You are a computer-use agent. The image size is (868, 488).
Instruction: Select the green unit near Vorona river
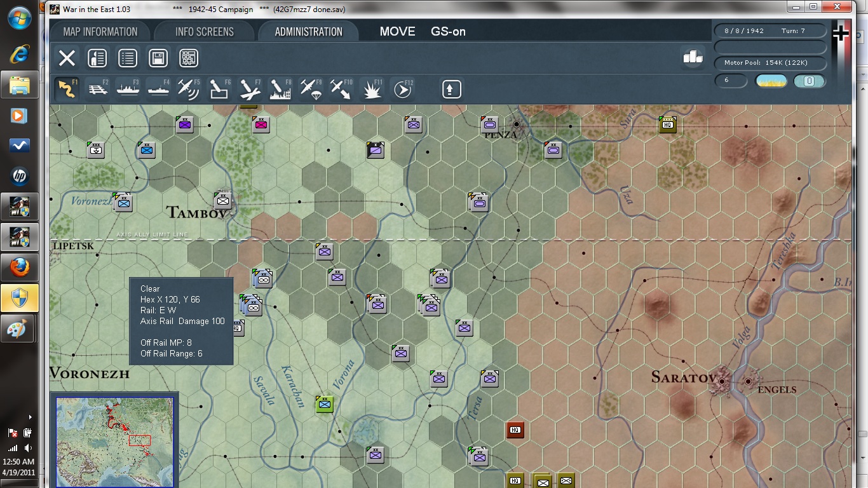pos(325,403)
